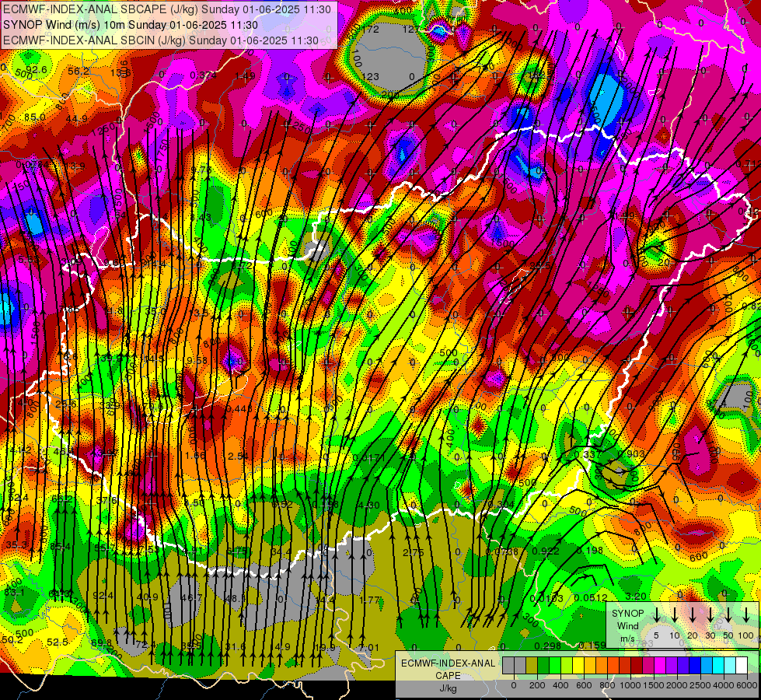Viewport: 761px width, 700px height.
Task: Click the 0 tick label on the CAPE scale
Action: (514, 685)
